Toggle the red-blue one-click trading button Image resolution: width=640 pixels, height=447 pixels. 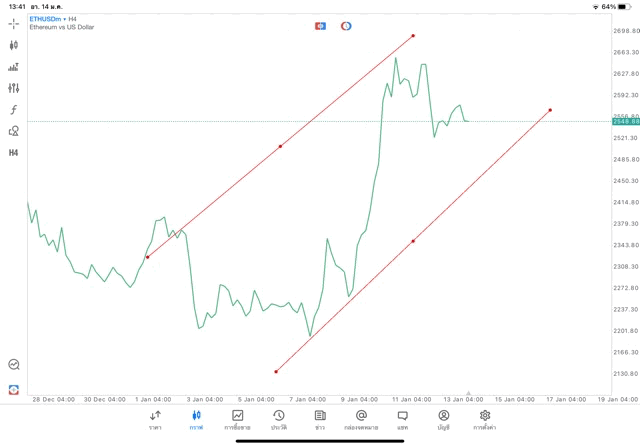tap(321, 26)
